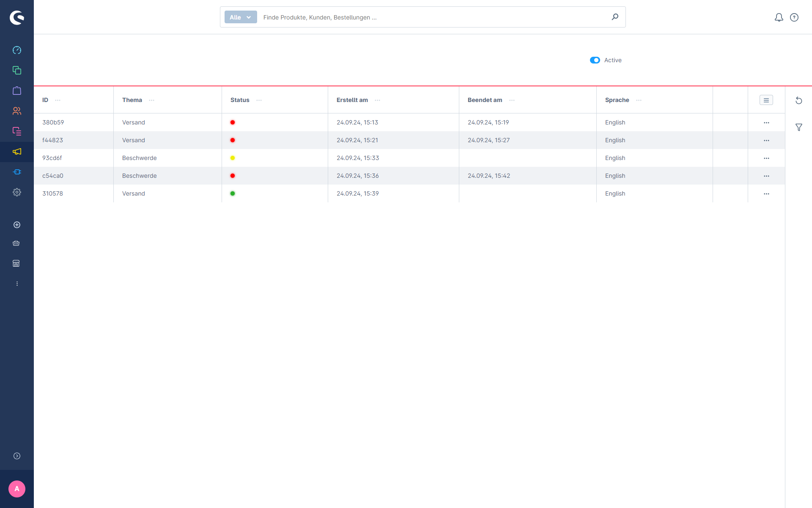Open the Erstellt am column options dots
This screenshot has height=508, width=812.
tap(378, 100)
